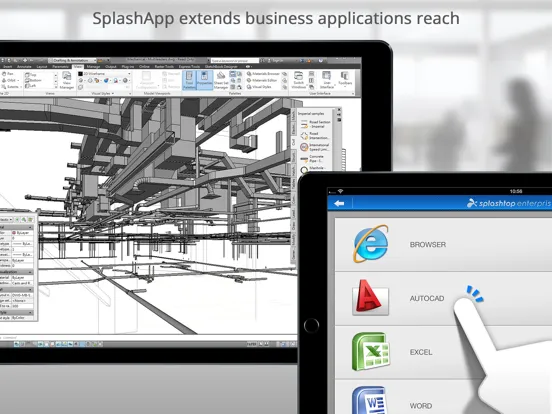552x414 pixels.
Task: Click the AutoCAD command line input
Action: [x=148, y=337]
